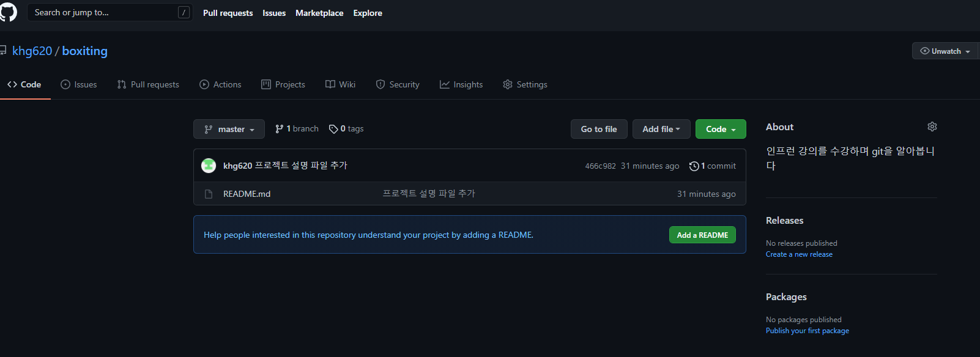Viewport: 980px width, 357px height.
Task: Click khg620 author name in commit header
Action: point(237,166)
